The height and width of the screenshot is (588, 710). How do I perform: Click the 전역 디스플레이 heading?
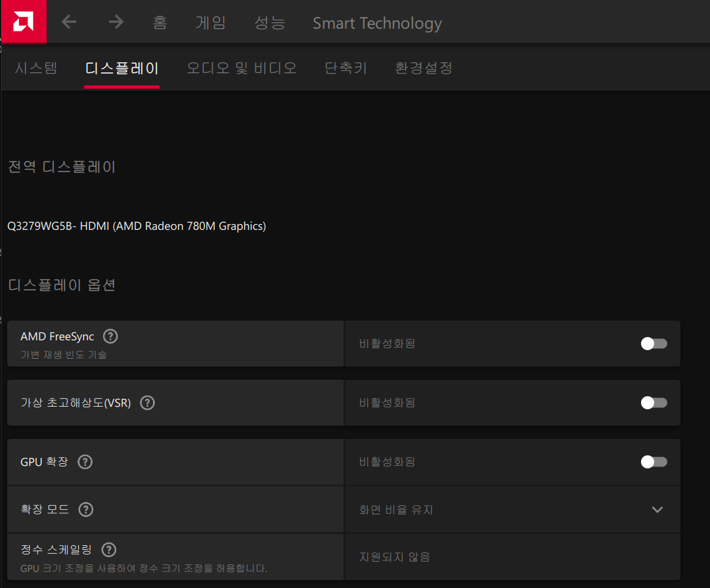click(x=62, y=167)
